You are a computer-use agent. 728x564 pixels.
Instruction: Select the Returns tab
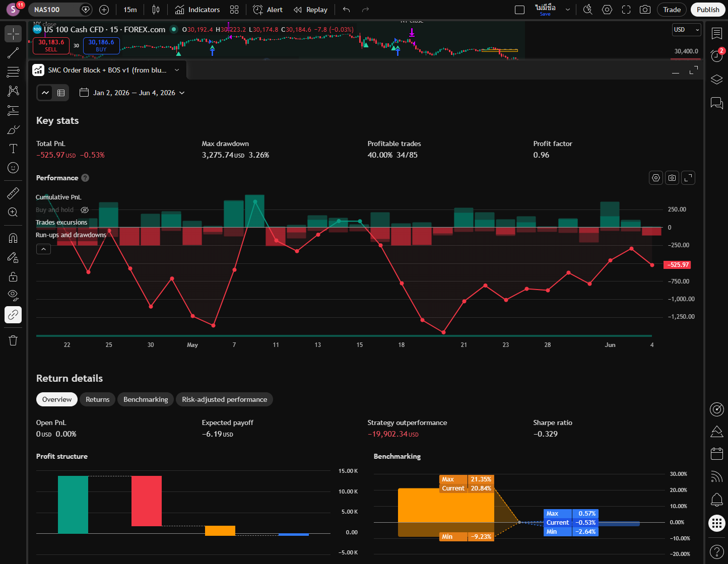(98, 399)
